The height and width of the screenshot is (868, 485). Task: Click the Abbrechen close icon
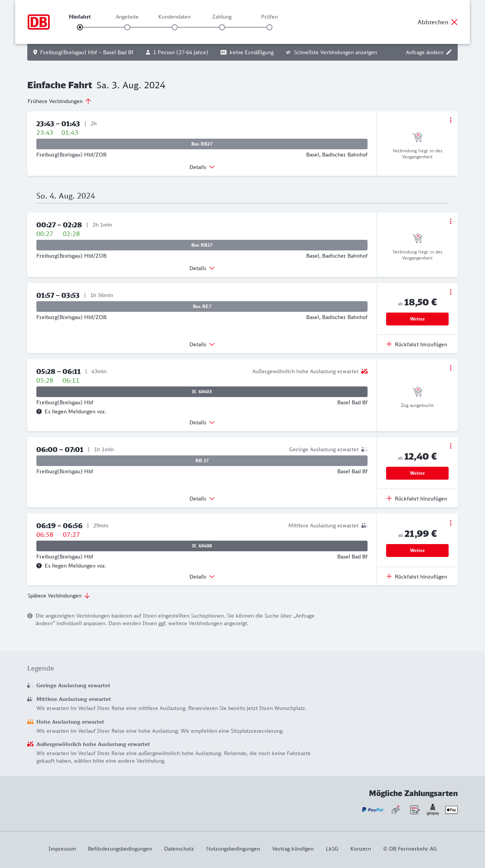pos(454,22)
